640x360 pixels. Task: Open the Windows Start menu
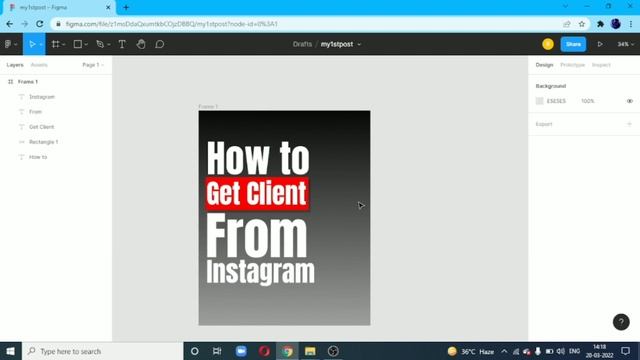pos(11,351)
